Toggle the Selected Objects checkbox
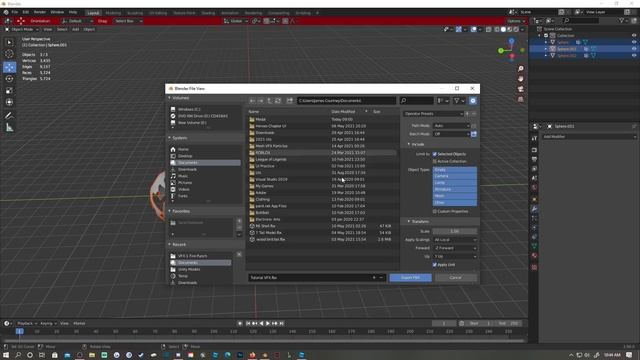The image size is (640, 360). click(435, 154)
